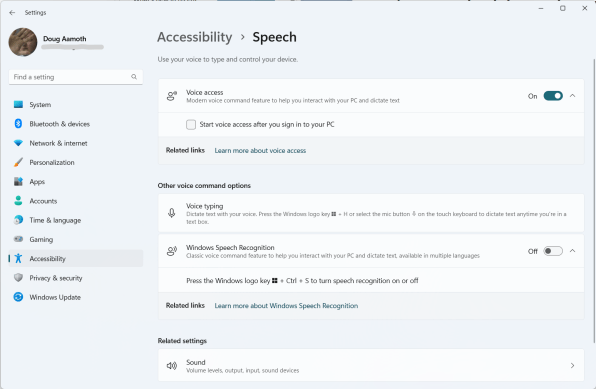
Task: Click the Speech page heading
Action: tap(274, 37)
